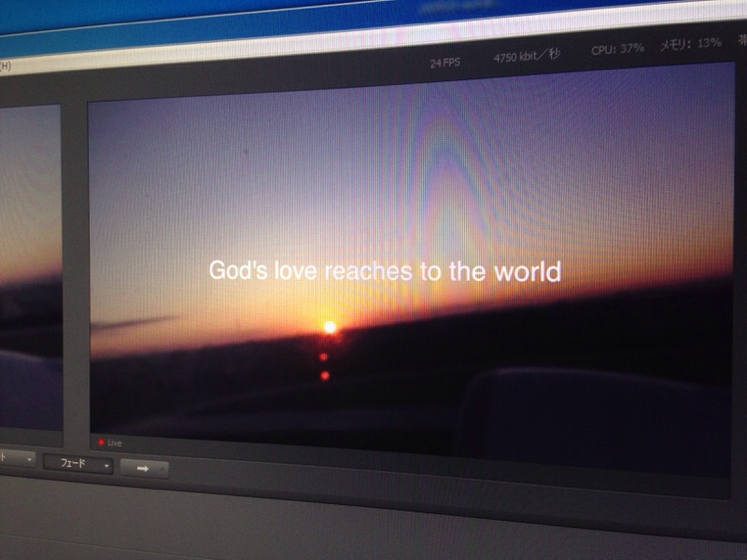Open the Help (H) menu
The width and height of the screenshot is (747, 560).
[x=5, y=65]
